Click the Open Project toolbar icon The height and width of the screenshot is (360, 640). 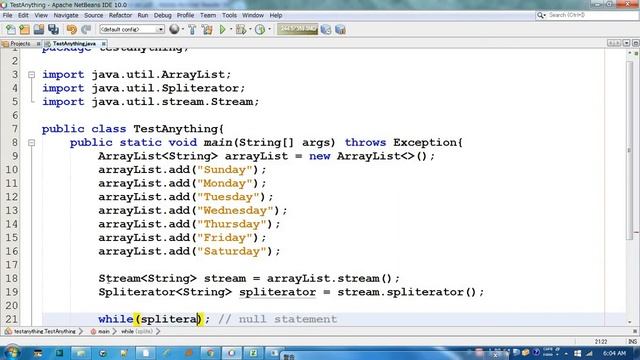[x=39, y=29]
